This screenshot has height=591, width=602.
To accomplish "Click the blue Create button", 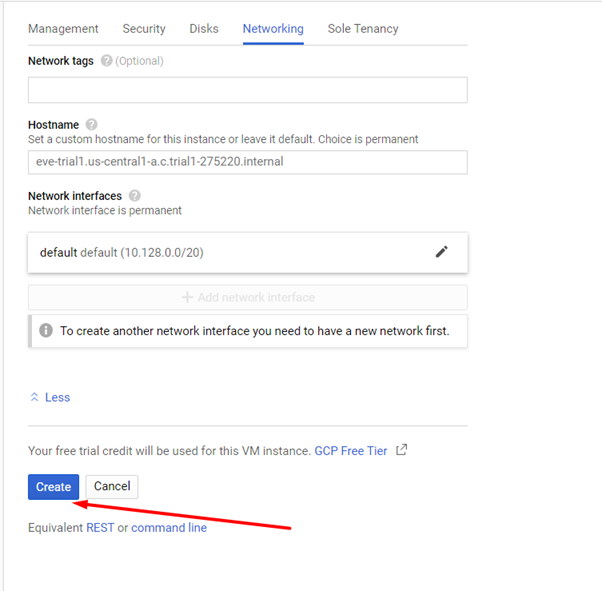I will (53, 487).
